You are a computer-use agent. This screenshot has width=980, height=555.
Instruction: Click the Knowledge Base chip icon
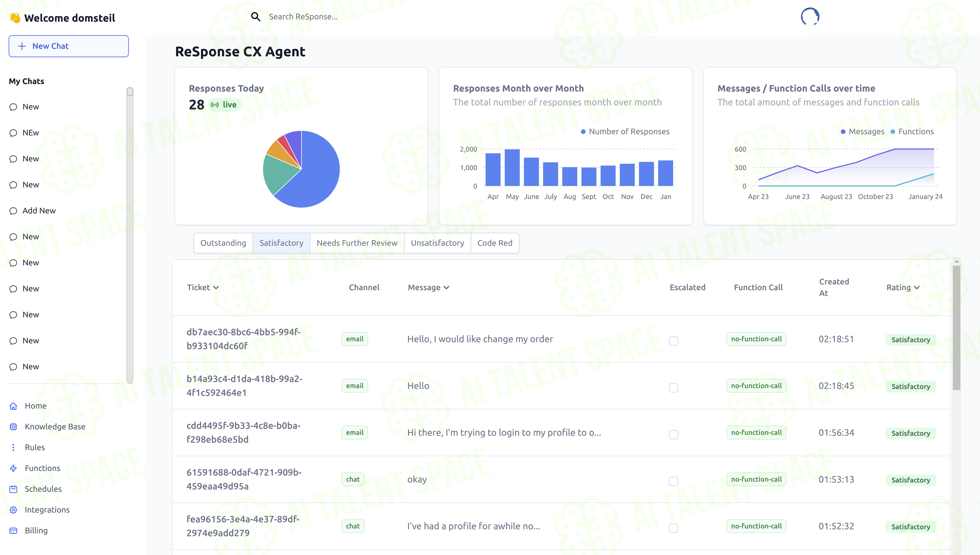pyautogui.click(x=13, y=427)
